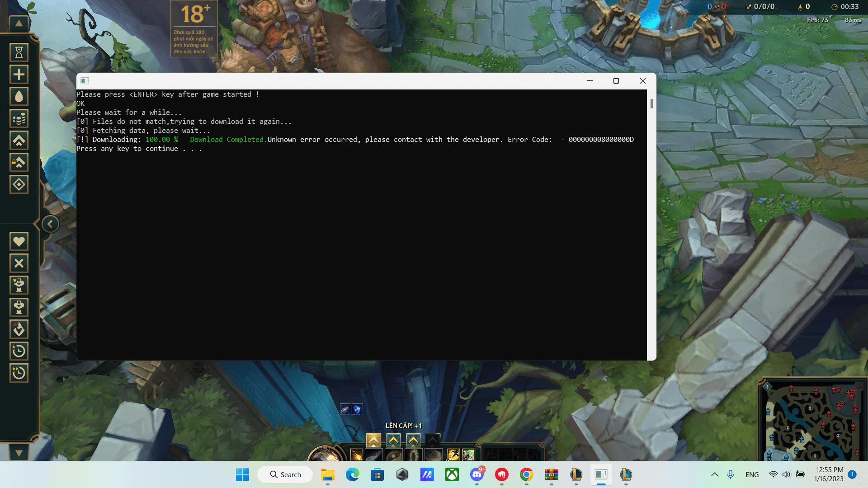Viewport: 868px width, 488px height.
Task: Click the error code 000000008000000D
Action: click(x=601, y=140)
